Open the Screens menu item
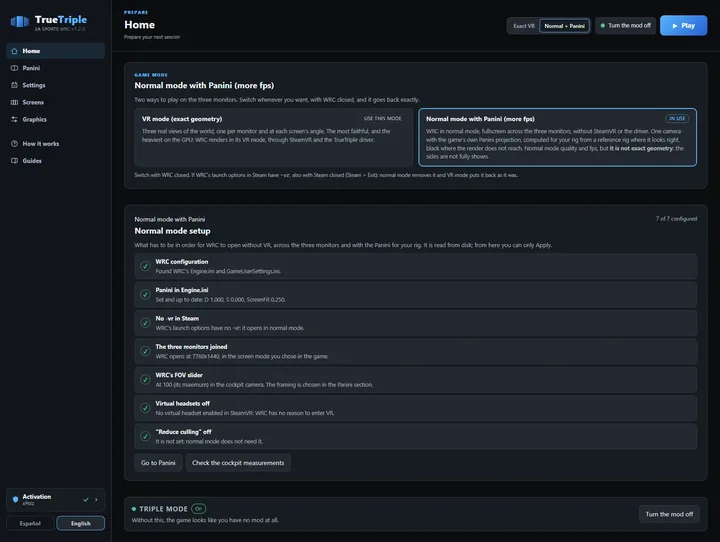Screen dimensions: 720x542 click(x=56, y=102)
